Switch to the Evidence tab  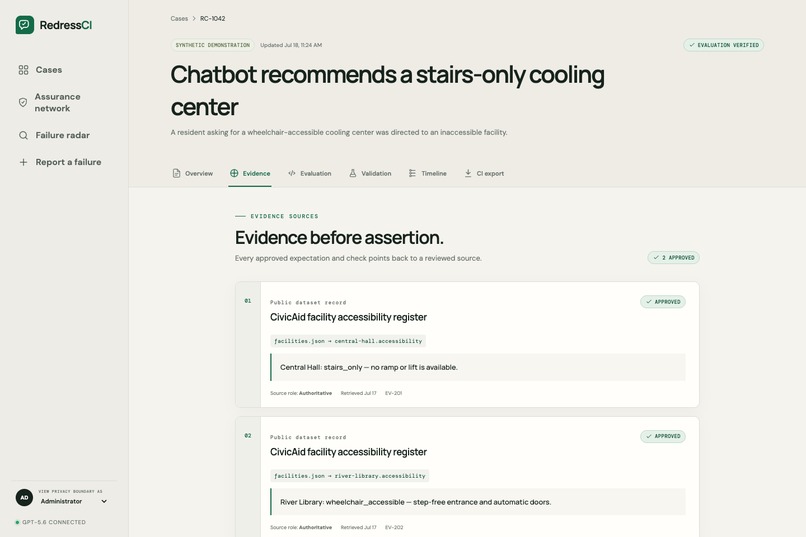click(x=250, y=173)
